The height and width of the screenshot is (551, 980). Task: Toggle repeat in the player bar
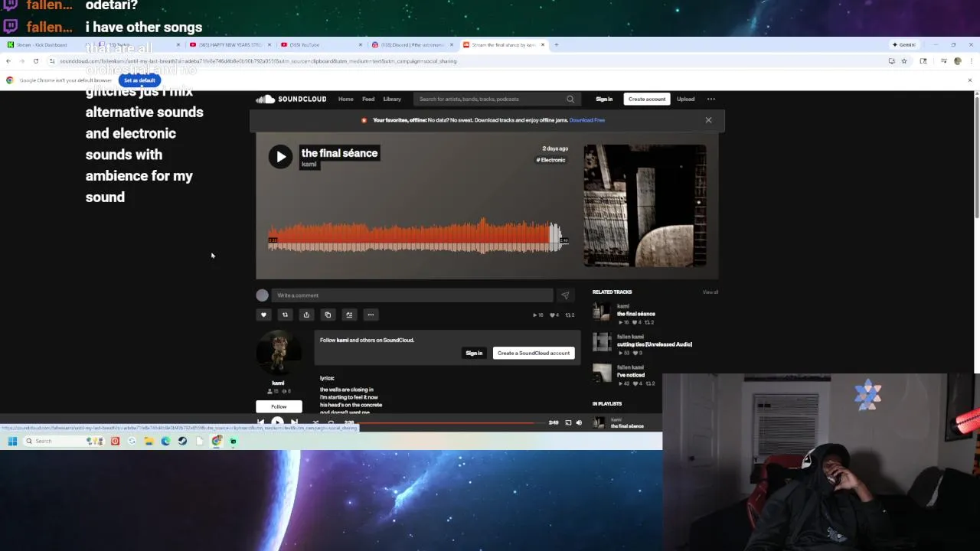331,422
